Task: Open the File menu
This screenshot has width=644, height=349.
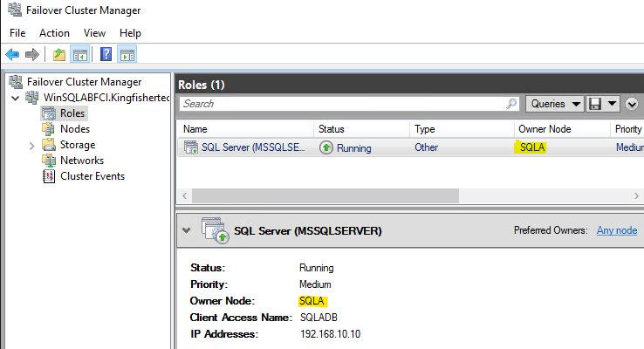Action: tap(17, 33)
